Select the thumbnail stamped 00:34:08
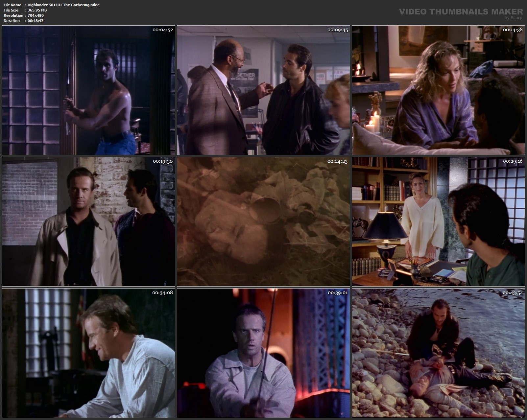The image size is (527, 420). tap(88, 353)
